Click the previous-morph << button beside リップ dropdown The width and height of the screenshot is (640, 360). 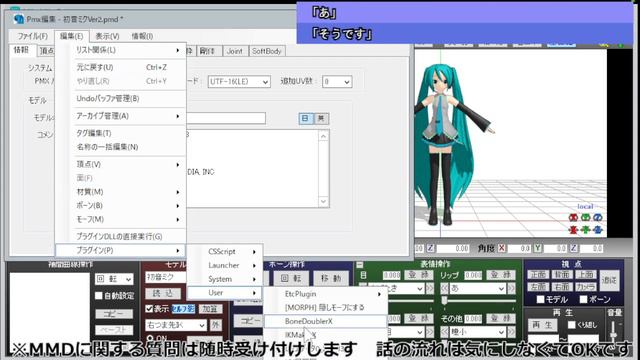tap(444, 289)
